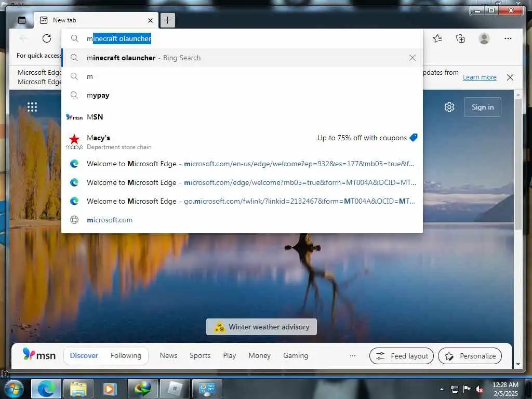Open the taskbar clock and date

506,389
